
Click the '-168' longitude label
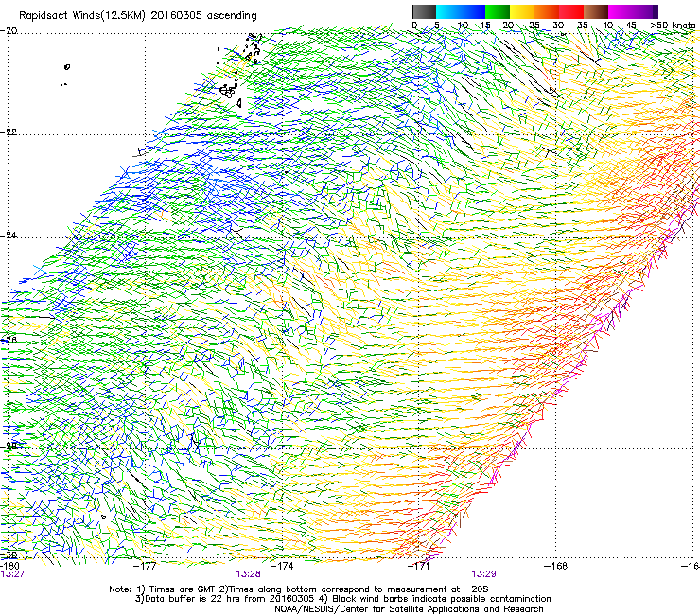[x=556, y=566]
